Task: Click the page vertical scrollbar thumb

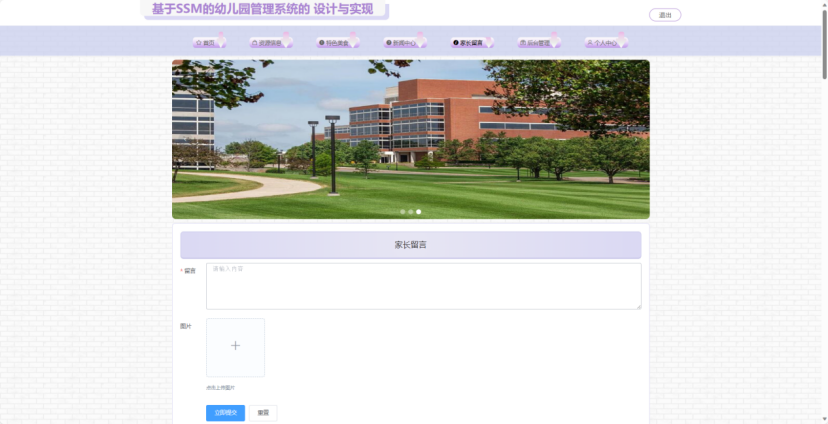Action: (824, 43)
